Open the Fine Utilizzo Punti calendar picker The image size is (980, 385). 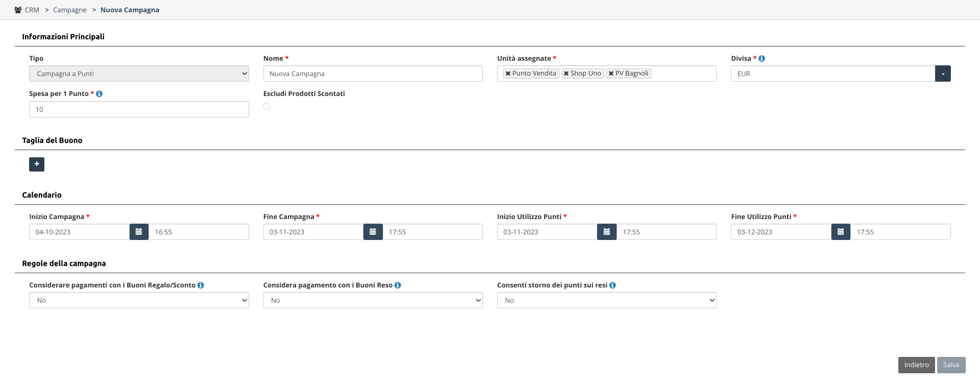tap(841, 232)
